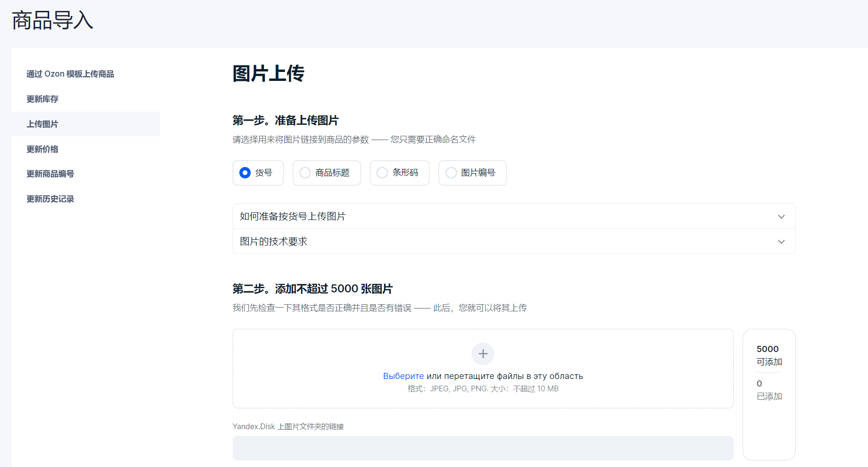Click the file format hint JPEG, JPG, PNG
Image resolution: width=868 pixels, height=467 pixels.
tap(483, 389)
